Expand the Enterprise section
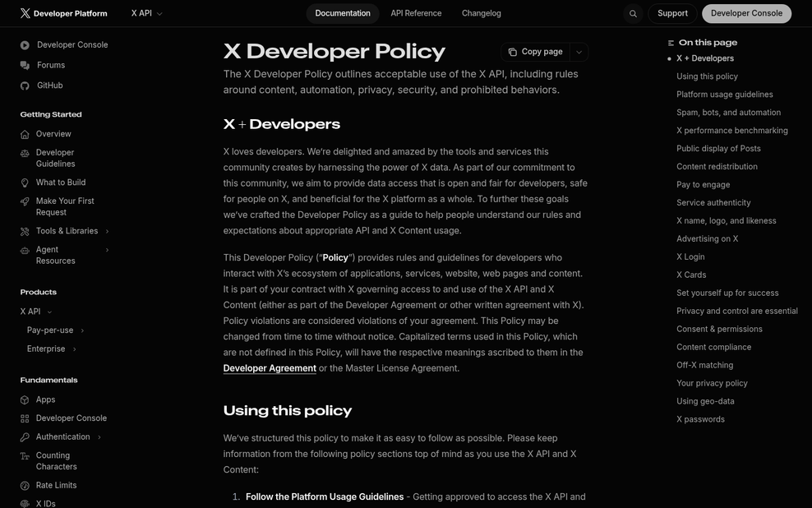This screenshot has height=508, width=812. tap(75, 349)
